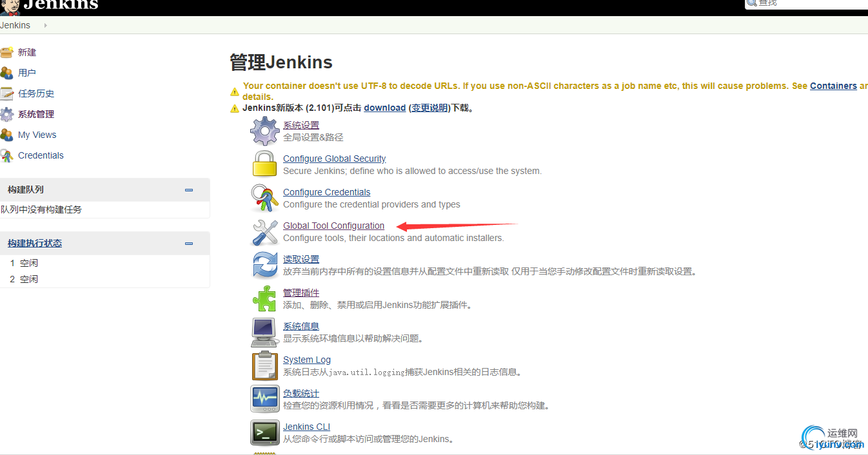Click the Jenkins breadcrumb link
This screenshot has width=868, height=455.
click(x=15, y=25)
